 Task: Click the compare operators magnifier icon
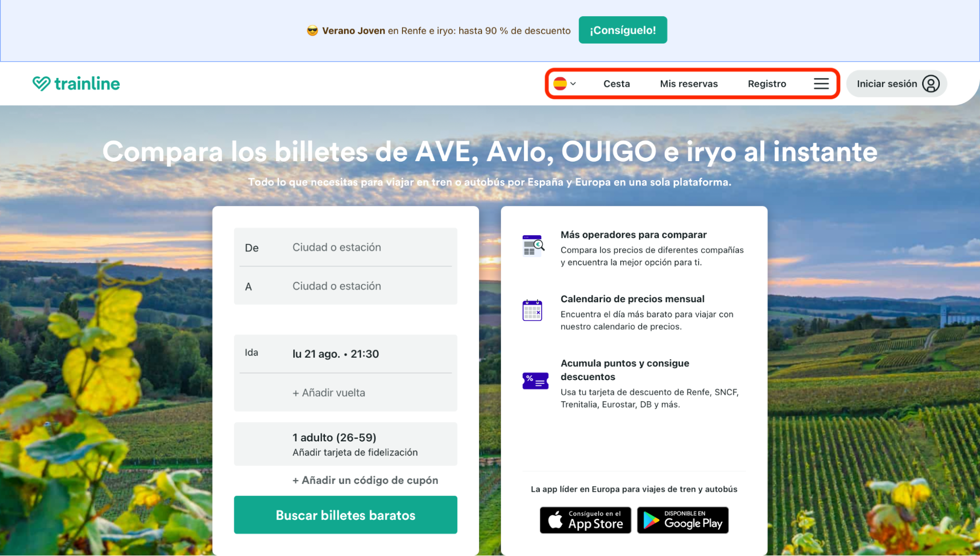[x=533, y=245]
